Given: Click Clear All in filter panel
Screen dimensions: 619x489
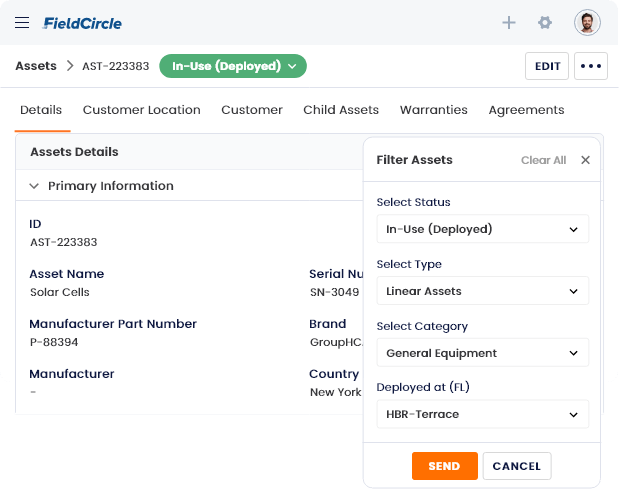Looking at the screenshot, I should point(543,160).
